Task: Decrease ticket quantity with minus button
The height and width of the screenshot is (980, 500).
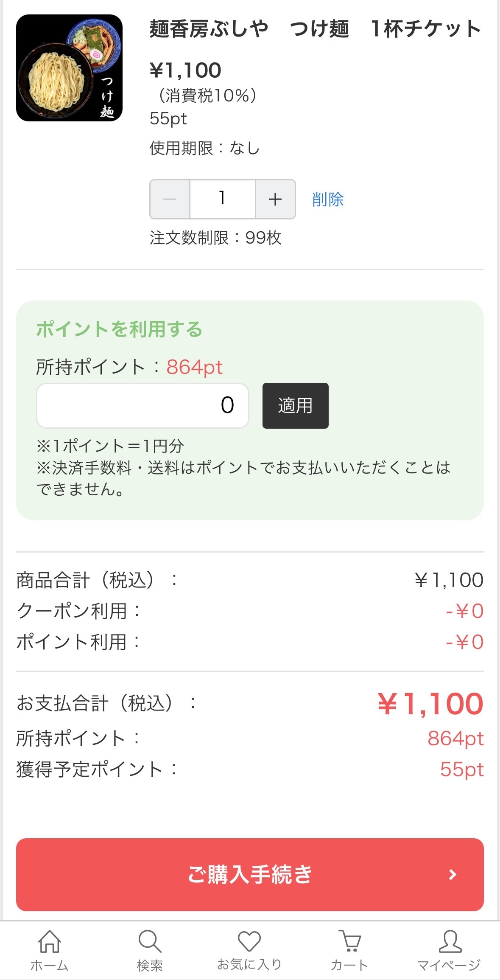Action: [170, 199]
